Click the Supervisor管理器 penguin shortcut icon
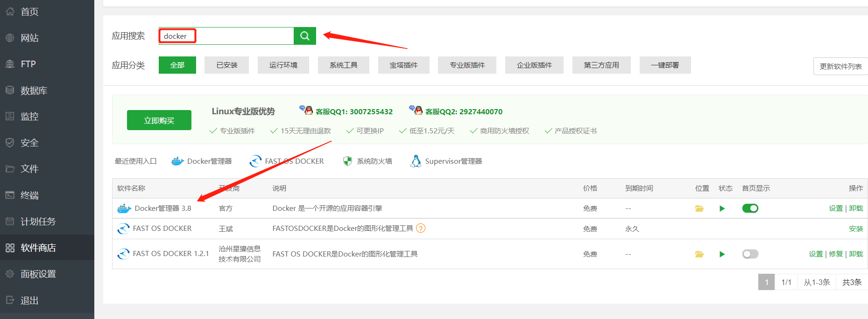This screenshot has width=868, height=319. 416,161
